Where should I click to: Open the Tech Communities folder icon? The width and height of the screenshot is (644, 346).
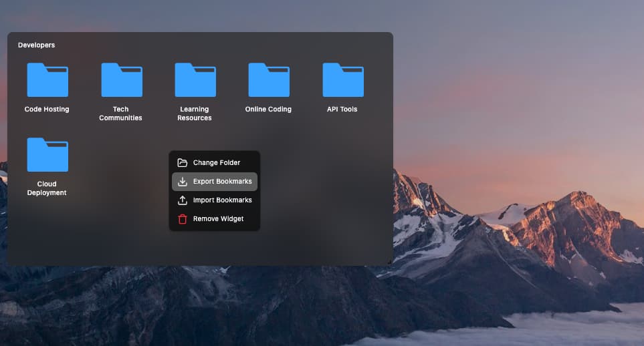point(122,80)
